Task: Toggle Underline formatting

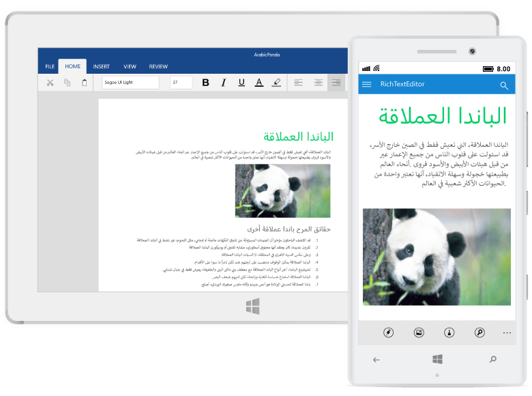Action: tap(241, 83)
